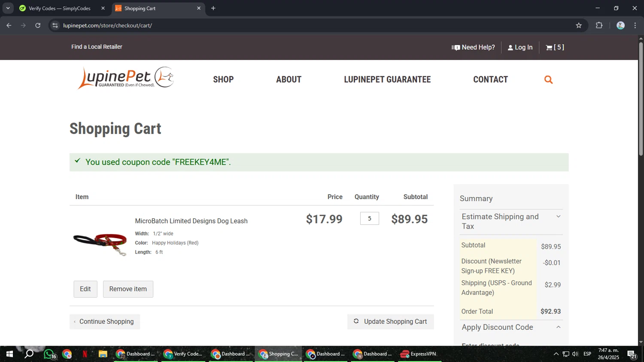Open the volume speaker icon in tray
This screenshot has width=644, height=362.
(x=575, y=354)
